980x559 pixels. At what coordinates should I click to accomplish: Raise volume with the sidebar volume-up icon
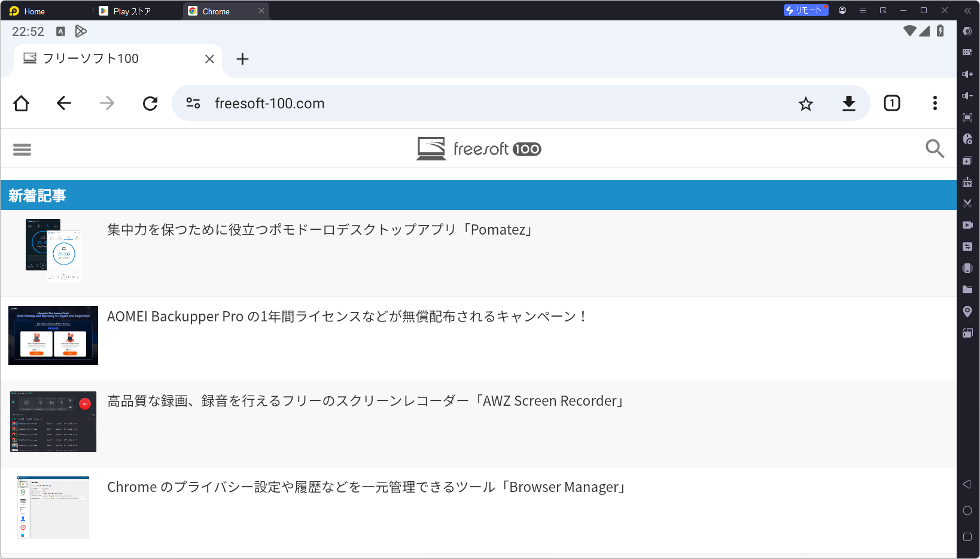(x=967, y=74)
